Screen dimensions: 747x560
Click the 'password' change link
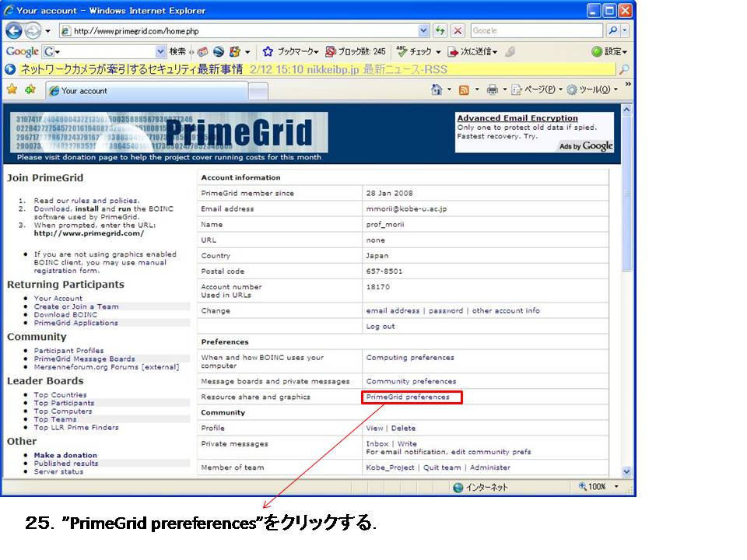[446, 311]
